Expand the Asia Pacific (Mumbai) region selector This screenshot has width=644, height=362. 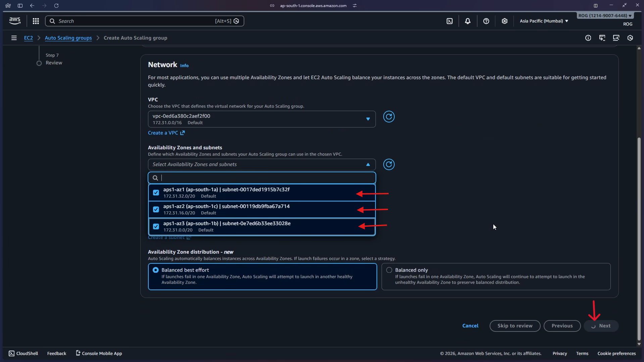(x=544, y=21)
